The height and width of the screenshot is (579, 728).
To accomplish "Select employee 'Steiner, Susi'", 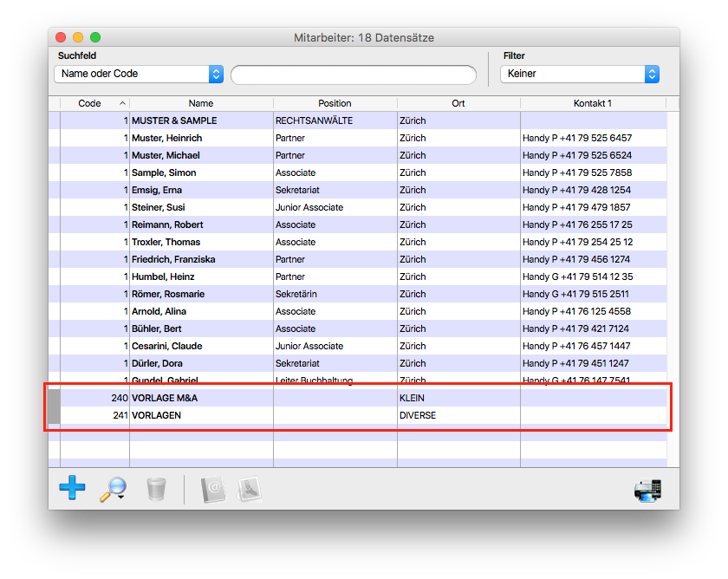I will (x=358, y=207).
